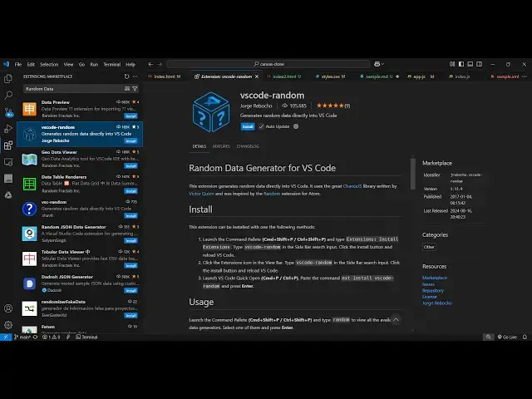Switch branch main in status bar
Screen dimensions: 532x399
22,337
